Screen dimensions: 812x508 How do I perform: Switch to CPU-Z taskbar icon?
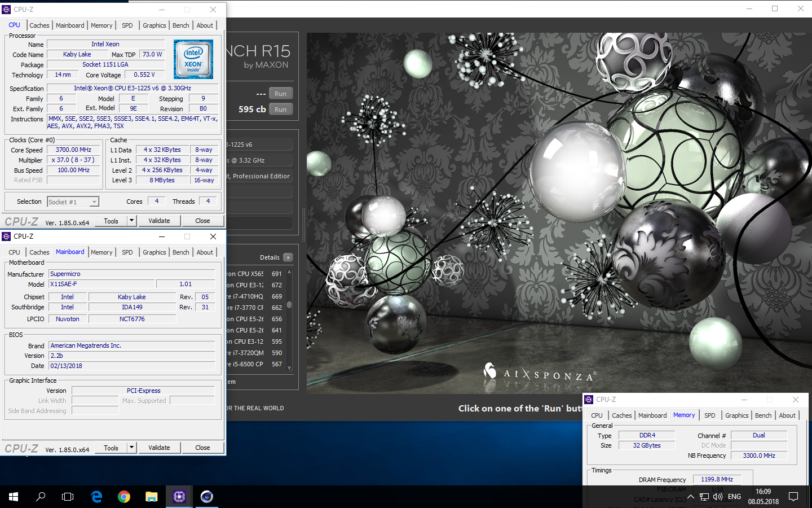pyautogui.click(x=179, y=497)
